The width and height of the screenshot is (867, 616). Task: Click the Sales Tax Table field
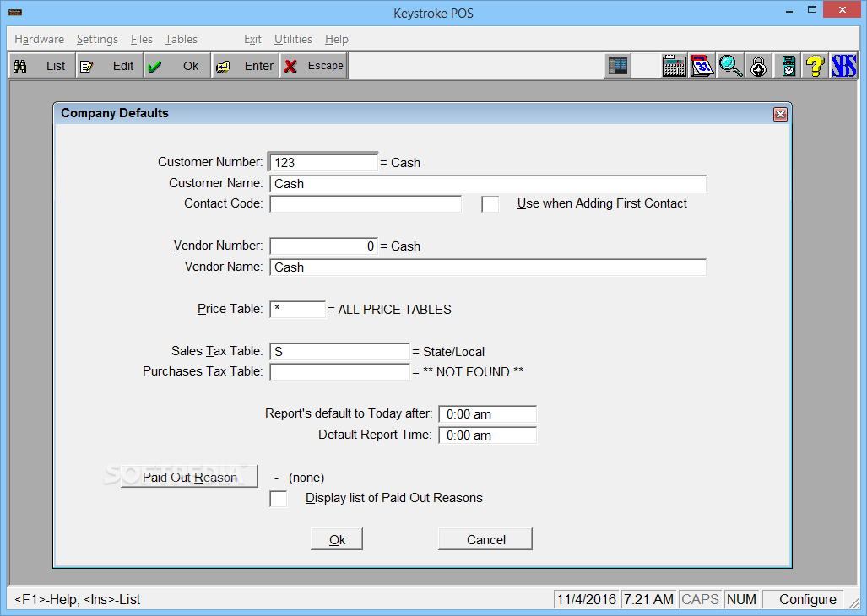click(339, 351)
